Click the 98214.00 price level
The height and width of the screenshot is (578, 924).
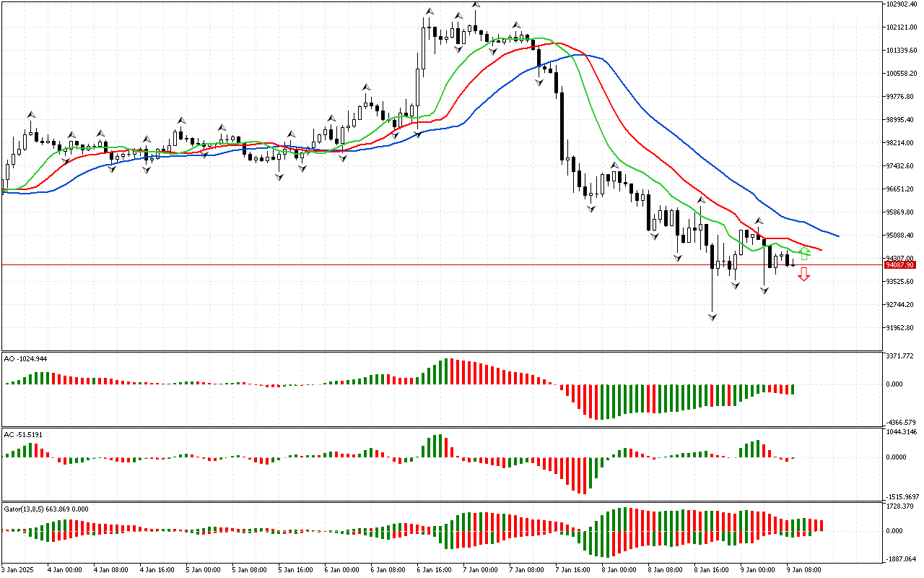click(902, 143)
